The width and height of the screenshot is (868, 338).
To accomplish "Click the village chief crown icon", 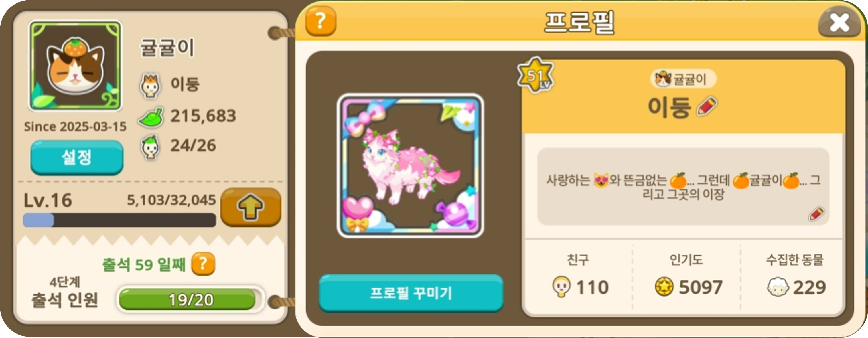I will (x=150, y=86).
